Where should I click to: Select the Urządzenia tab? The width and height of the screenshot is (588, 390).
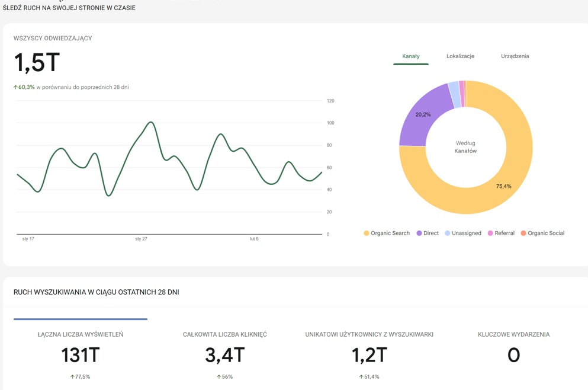point(515,56)
